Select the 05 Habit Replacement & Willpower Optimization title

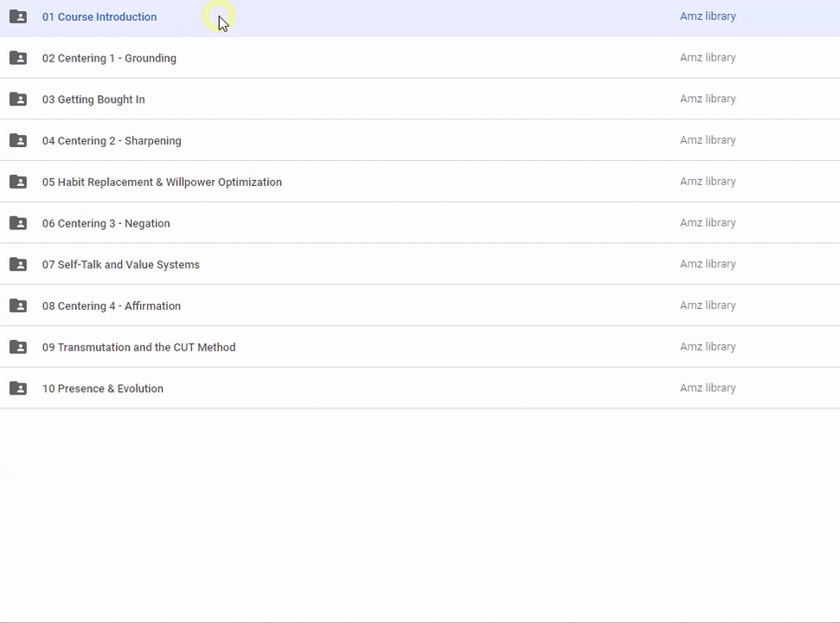click(162, 183)
